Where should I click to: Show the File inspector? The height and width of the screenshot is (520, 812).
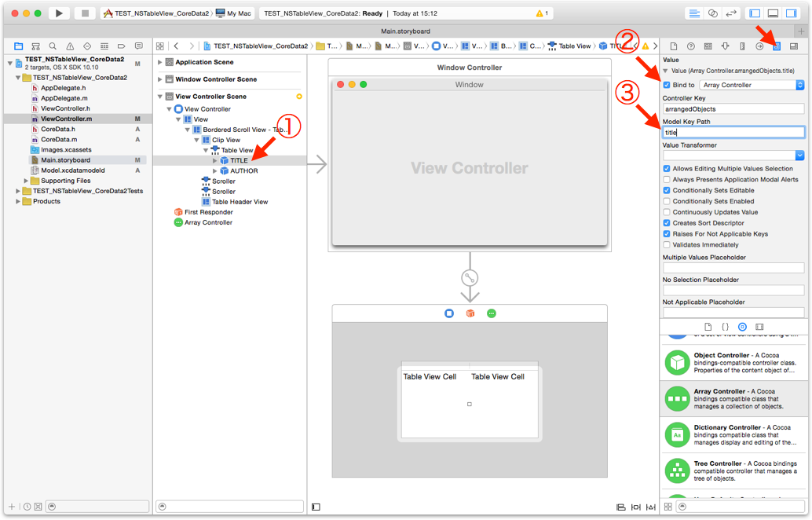pos(674,46)
